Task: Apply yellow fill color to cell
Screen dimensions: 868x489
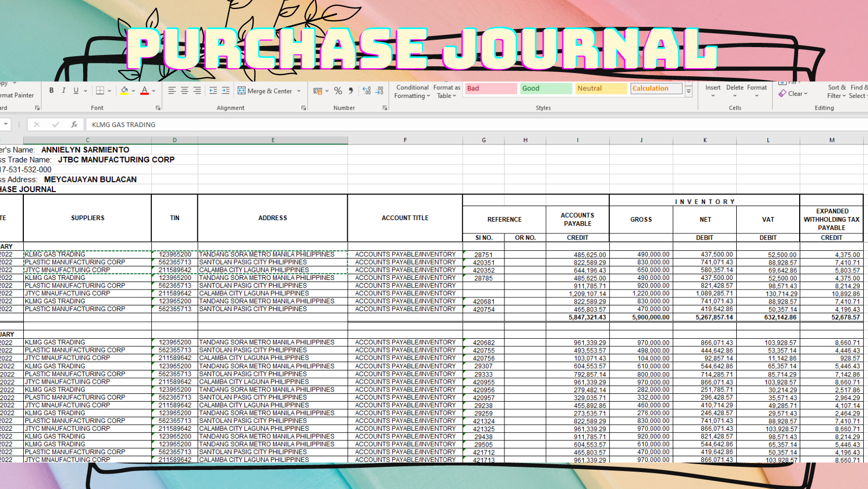Action: coord(124,90)
